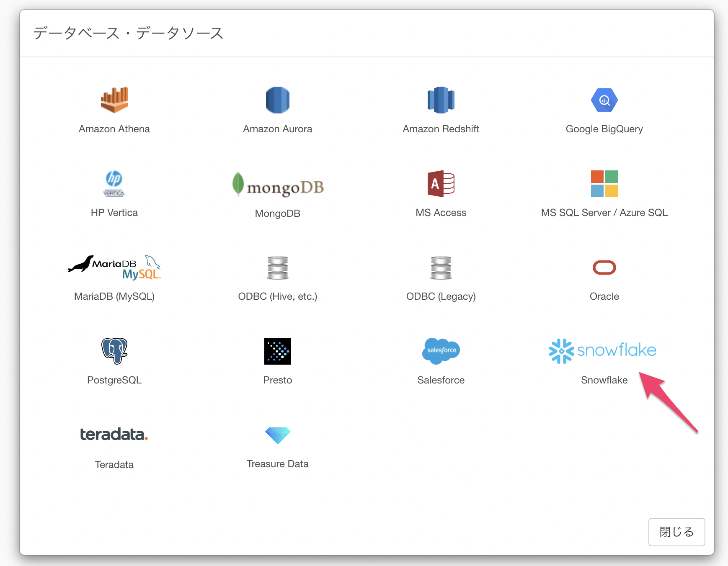728x566 pixels.
Task: Select the Microsoft four-color windows logo
Action: click(x=604, y=184)
